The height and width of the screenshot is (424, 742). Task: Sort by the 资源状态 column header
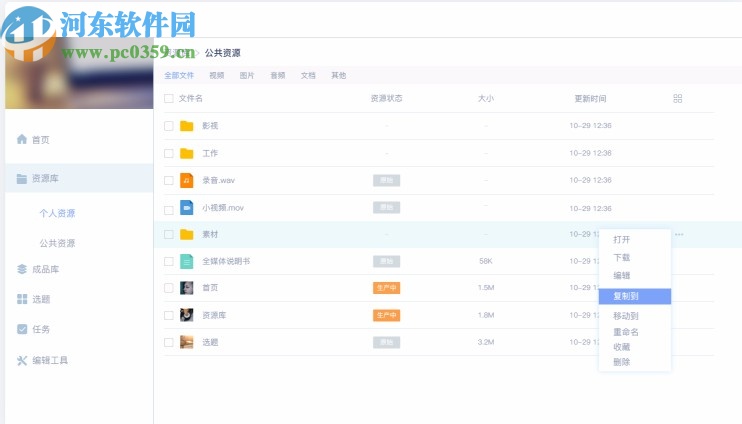pos(386,98)
